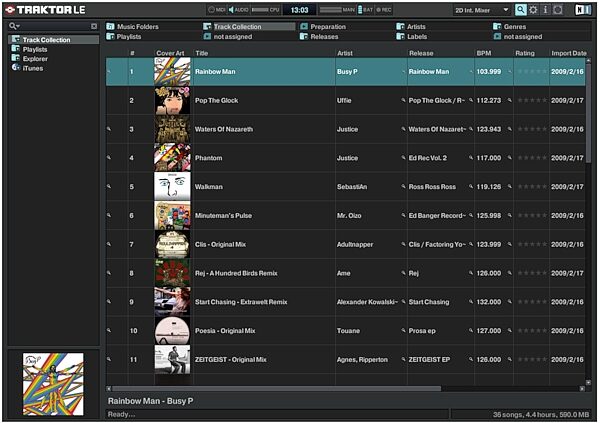Viewport: 600px width, 423px height.
Task: Open the Artists favorite
Action: (x=411, y=26)
